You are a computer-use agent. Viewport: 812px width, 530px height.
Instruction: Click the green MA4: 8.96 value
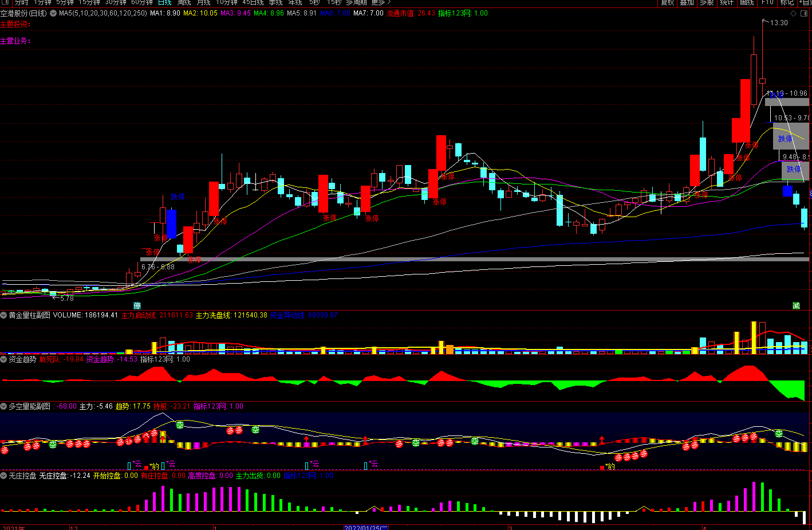(269, 13)
